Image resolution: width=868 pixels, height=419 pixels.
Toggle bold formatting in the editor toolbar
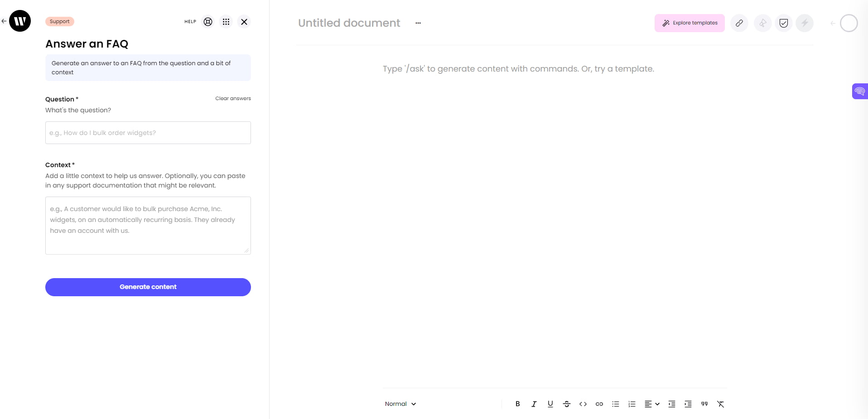point(517,404)
